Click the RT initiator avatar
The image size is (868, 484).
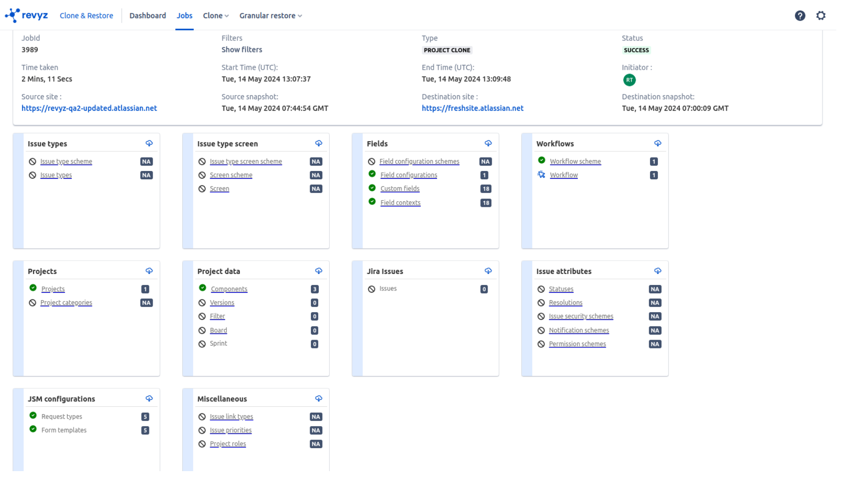click(629, 80)
